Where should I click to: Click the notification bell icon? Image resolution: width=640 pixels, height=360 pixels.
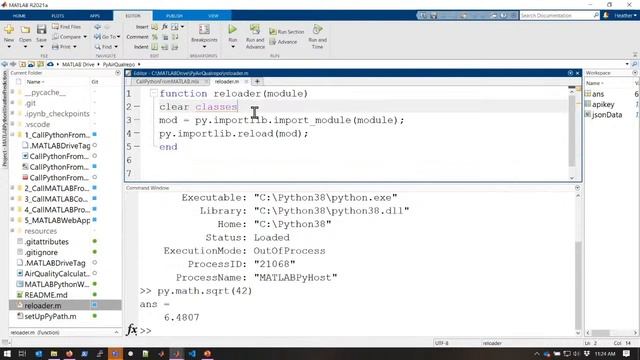606,15
